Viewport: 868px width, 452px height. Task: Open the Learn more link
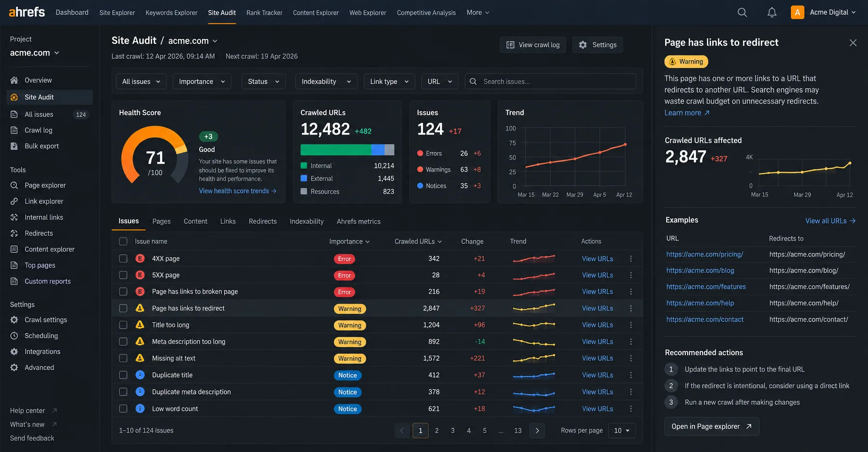(687, 113)
